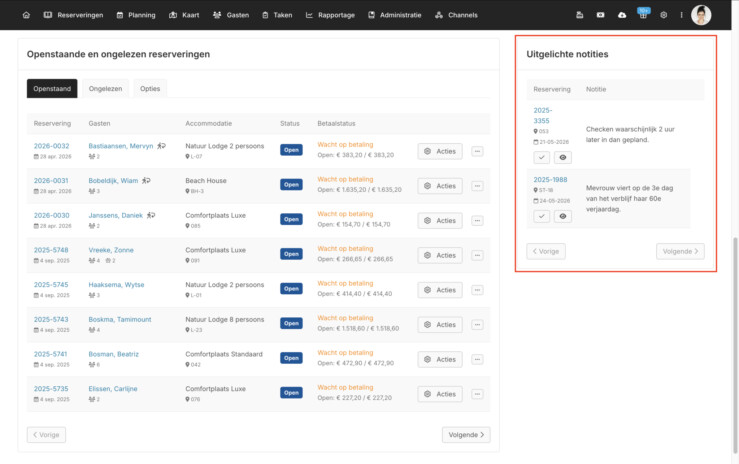
Task: Open the Reserveringen menu
Action: coord(74,15)
